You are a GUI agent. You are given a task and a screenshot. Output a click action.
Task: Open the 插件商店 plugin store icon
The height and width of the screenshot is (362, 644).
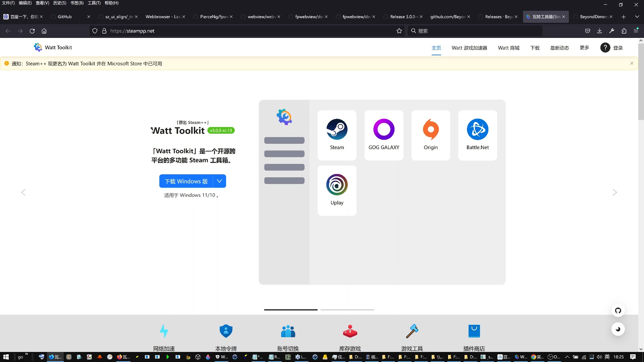click(474, 331)
